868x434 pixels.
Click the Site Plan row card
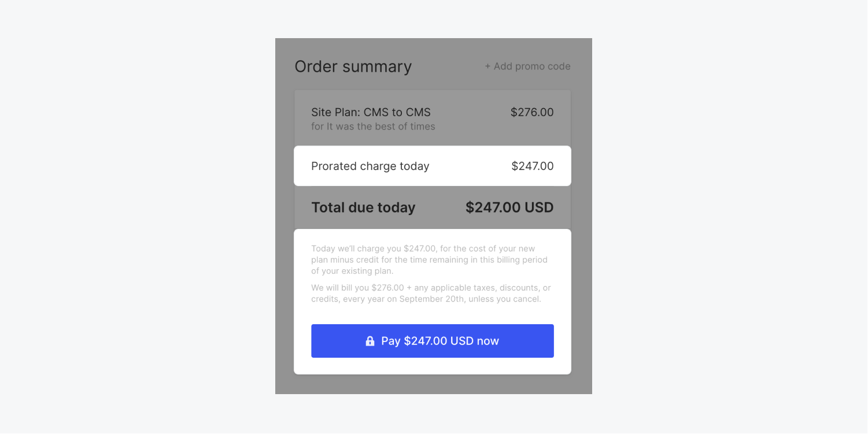(x=433, y=118)
